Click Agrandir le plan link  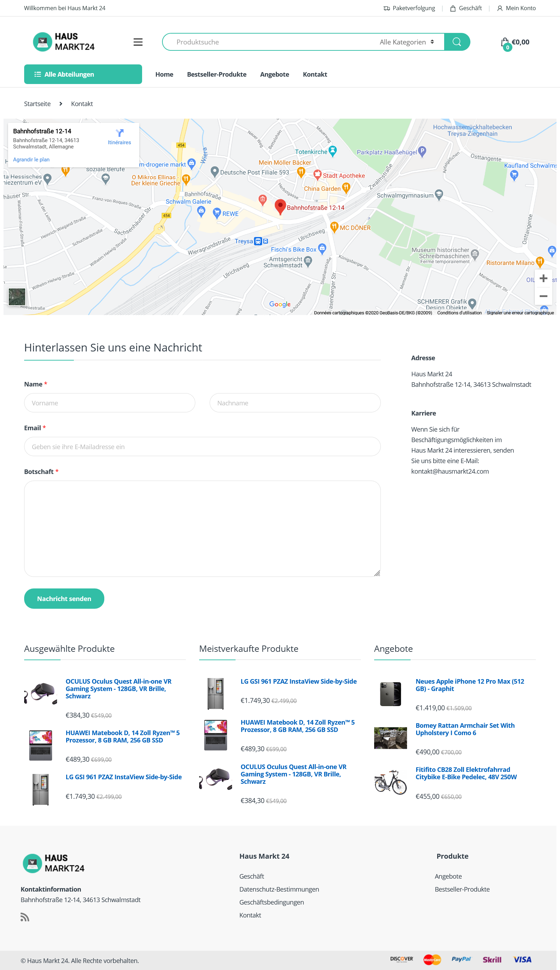(31, 160)
